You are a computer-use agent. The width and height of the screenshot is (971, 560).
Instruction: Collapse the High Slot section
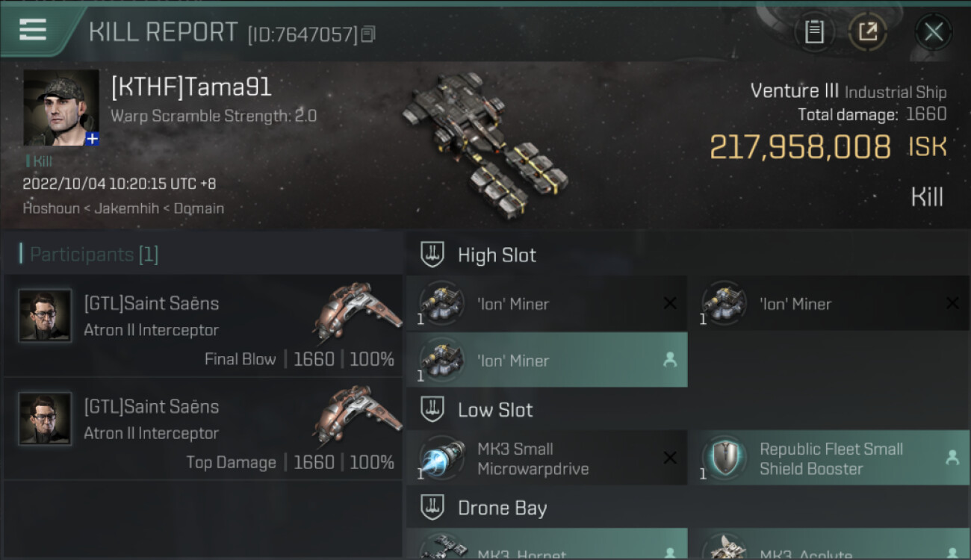[432, 255]
